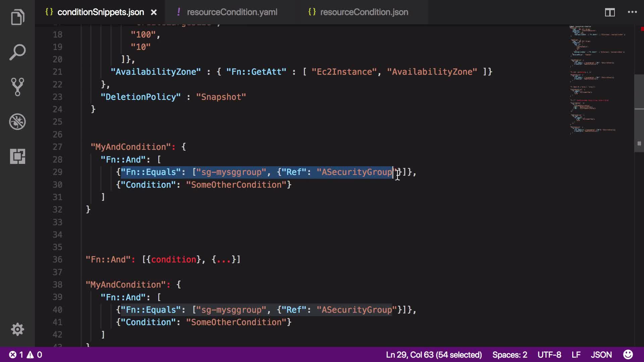This screenshot has width=644, height=362.
Task: Close the conditionSnippets.json tab
Action: point(154,12)
